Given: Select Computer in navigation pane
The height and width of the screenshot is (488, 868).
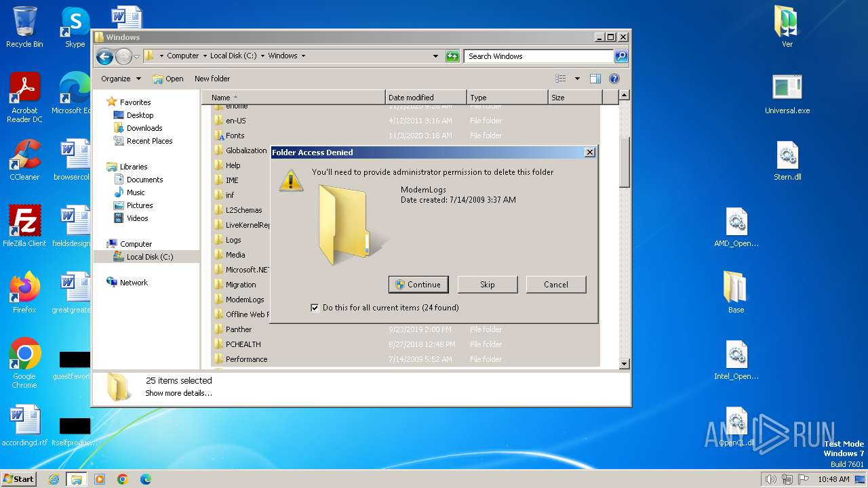Looking at the screenshot, I should tap(136, 244).
